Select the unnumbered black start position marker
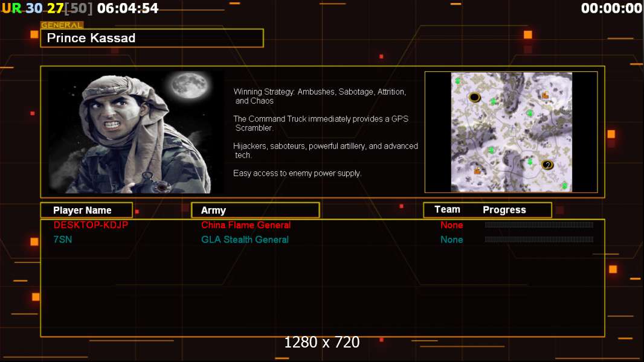The height and width of the screenshot is (362, 644). [474, 97]
